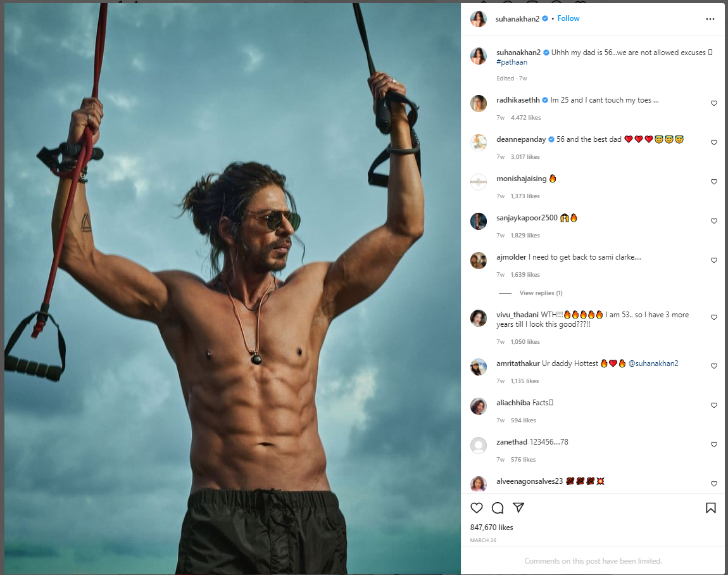Image resolution: width=728 pixels, height=575 pixels.
Task: View the 4,472 likes on radhikasethh's comment
Action: click(525, 118)
